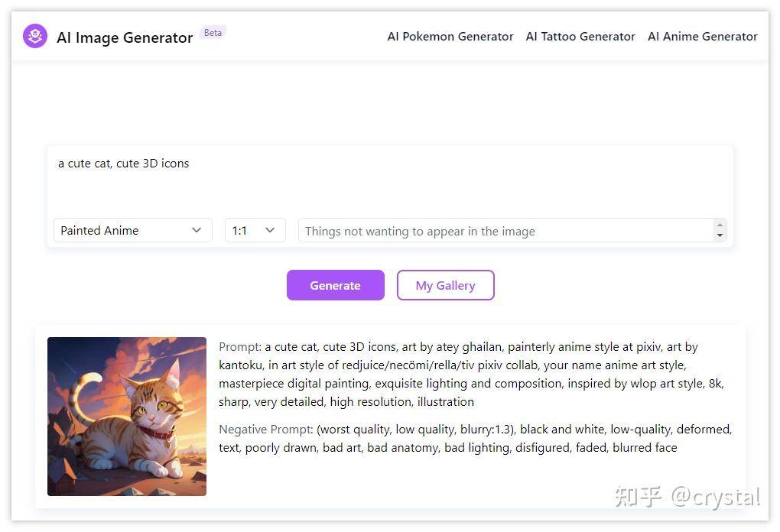This screenshot has width=780, height=532.
Task: Open the AI Pokemon Generator page
Action: pos(450,36)
